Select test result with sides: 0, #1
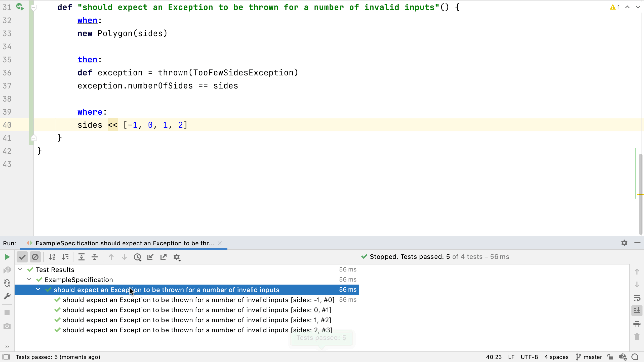 coord(197,310)
